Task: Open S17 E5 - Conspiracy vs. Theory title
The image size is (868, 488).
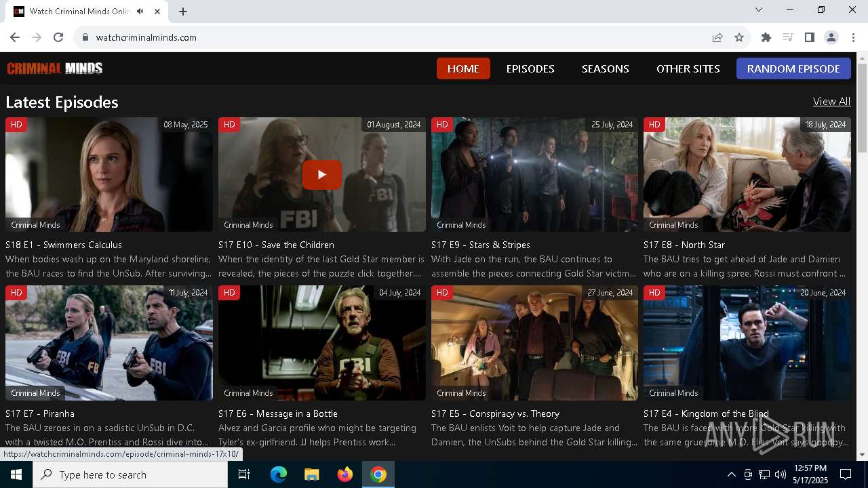Action: coord(496,413)
